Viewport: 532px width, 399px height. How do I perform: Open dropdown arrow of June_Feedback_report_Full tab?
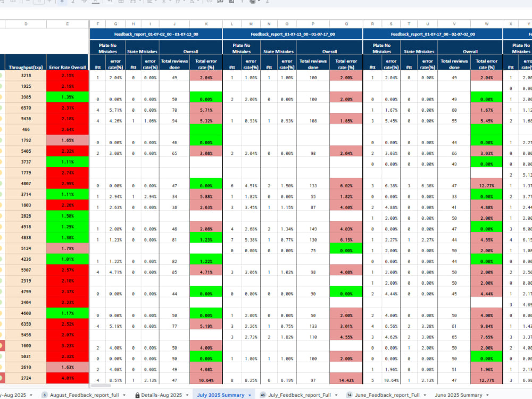pyautogui.click(x=425, y=395)
